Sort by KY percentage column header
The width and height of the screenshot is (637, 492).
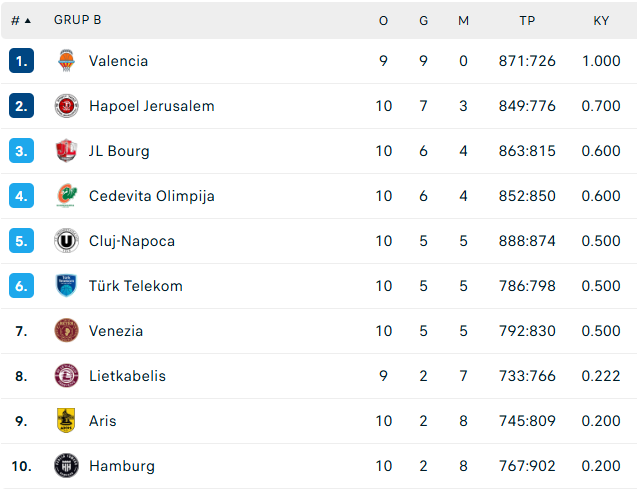[601, 21]
